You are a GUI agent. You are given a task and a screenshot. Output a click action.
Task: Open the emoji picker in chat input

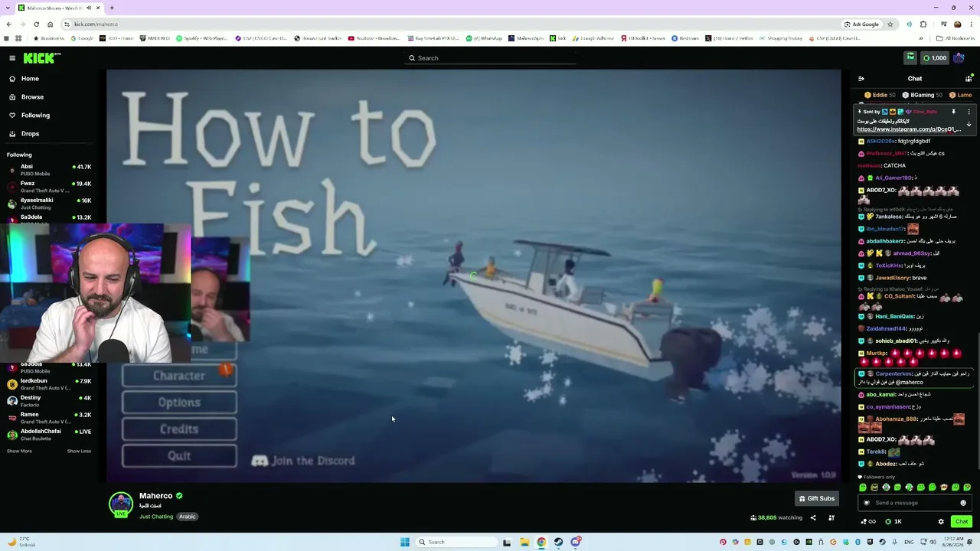tap(963, 503)
